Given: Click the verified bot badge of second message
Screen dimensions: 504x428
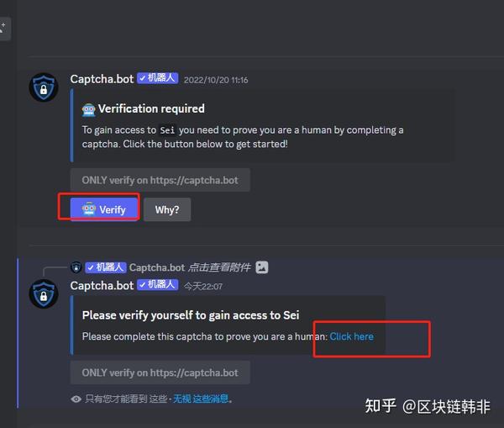Looking at the screenshot, I should (x=158, y=285).
